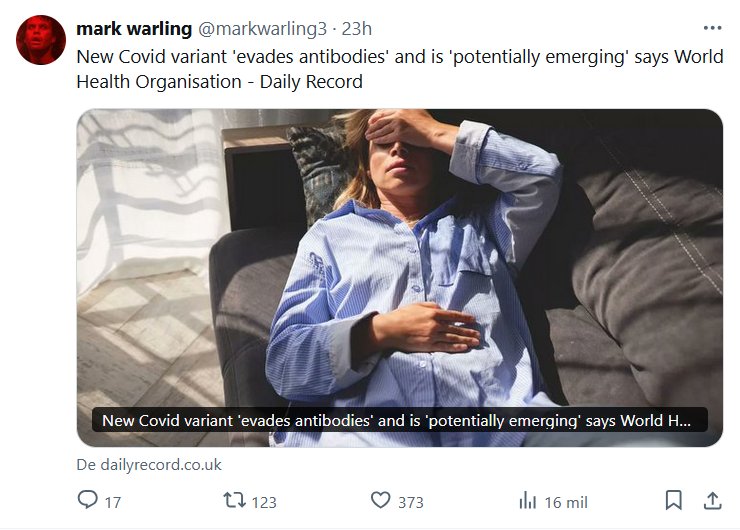Viewport: 740px width, 530px height.
Task: Click the Repost arrows icon
Action: coord(232,500)
